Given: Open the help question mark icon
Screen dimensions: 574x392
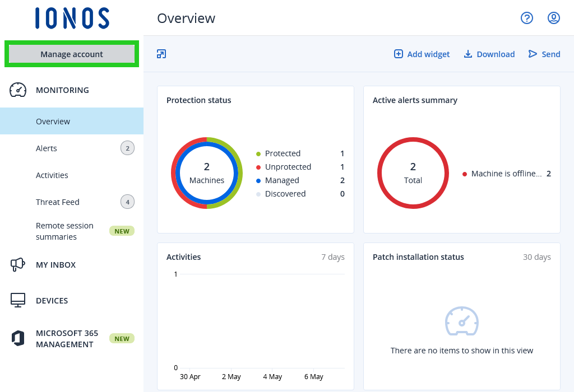Looking at the screenshot, I should pos(527,18).
